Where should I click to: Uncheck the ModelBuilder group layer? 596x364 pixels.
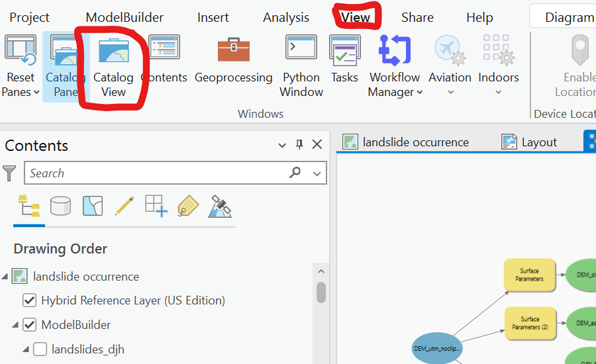tap(29, 325)
